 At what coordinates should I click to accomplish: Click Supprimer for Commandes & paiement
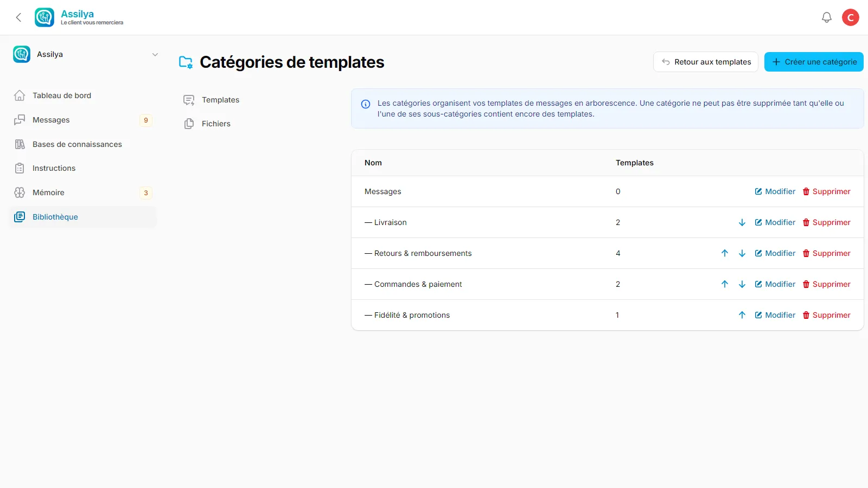826,284
